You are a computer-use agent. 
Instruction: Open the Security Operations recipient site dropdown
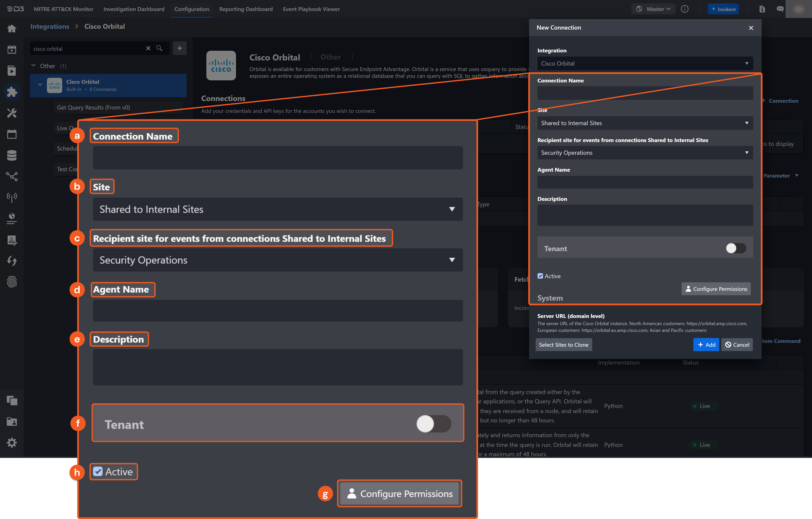(278, 260)
